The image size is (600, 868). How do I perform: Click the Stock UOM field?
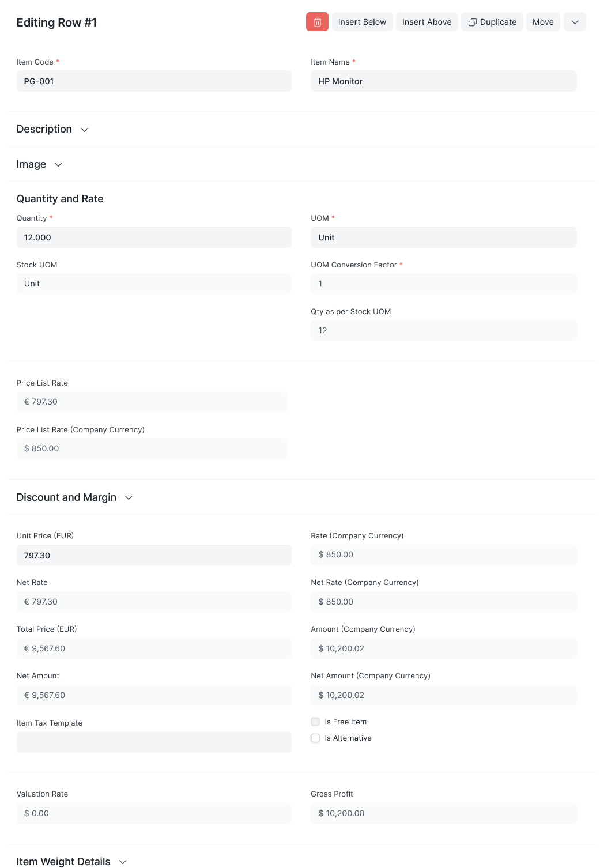(x=154, y=284)
